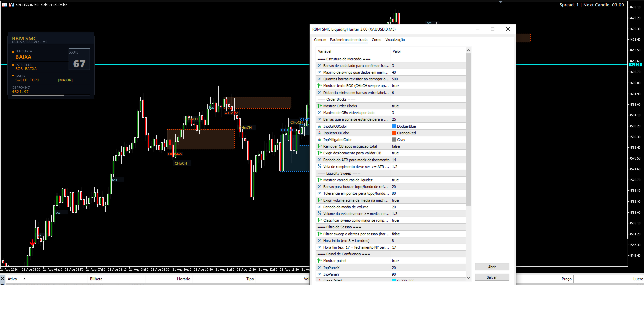Click the integer icon beside 'Distancia minima em barras'
Screen dimensions: 644x319
[319, 93]
